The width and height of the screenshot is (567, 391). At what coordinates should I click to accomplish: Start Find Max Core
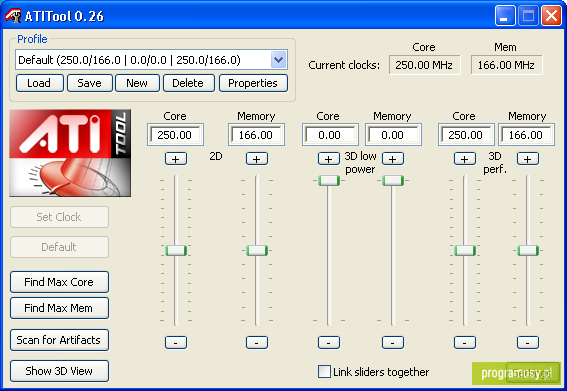click(59, 282)
